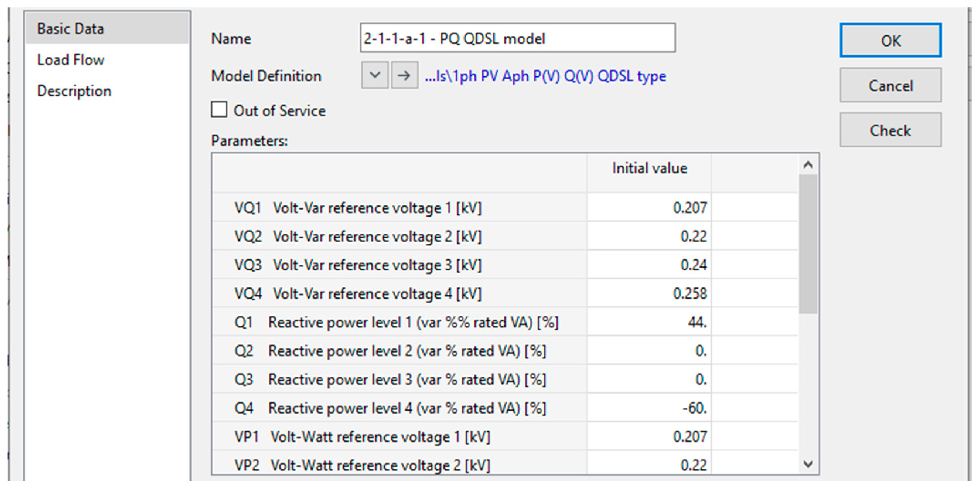Click the Cancel button
Image resolution: width=980 pixels, height=490 pixels.
(890, 85)
